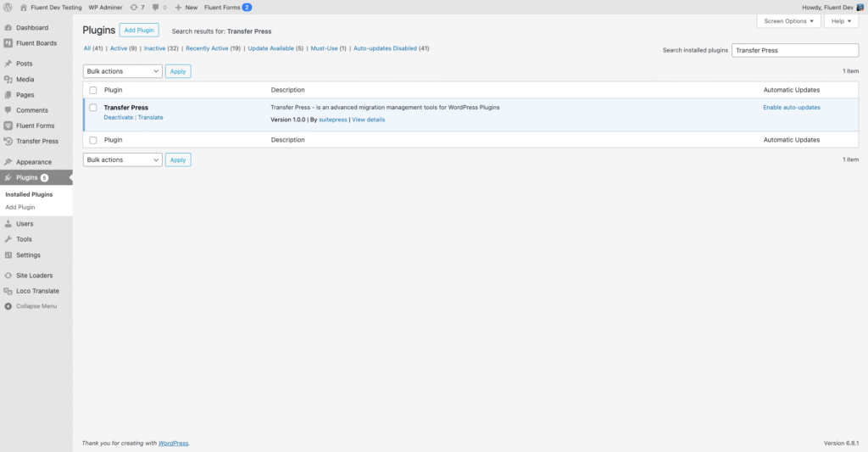868x452 pixels.
Task: Click the Transfer Press plugin name
Action: click(126, 108)
